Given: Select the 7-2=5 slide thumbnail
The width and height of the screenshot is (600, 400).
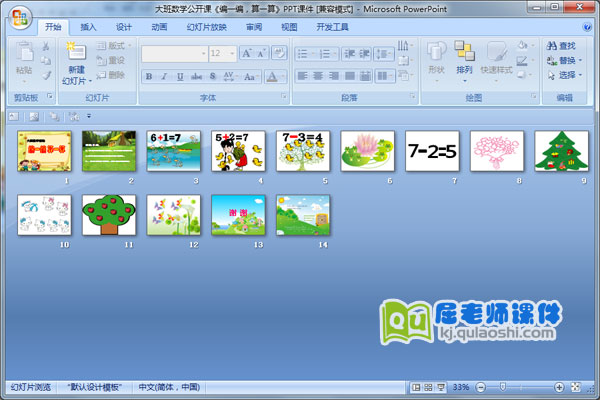Looking at the screenshot, I should click(x=433, y=151).
